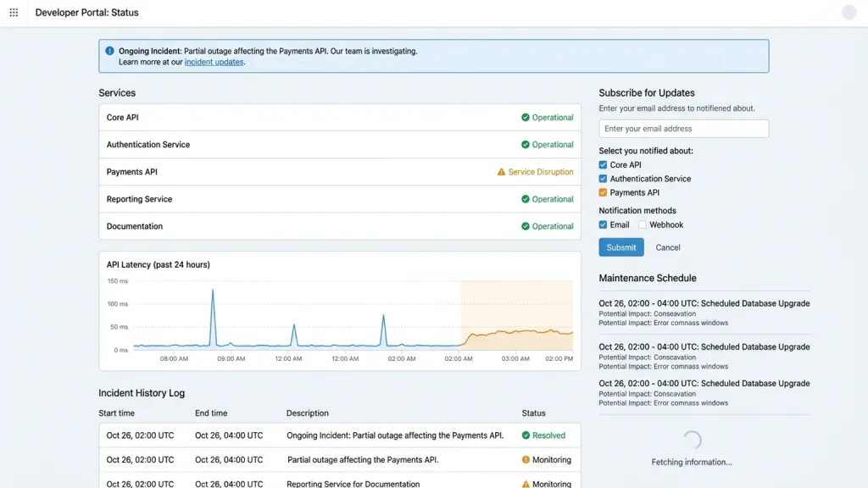Uncheck the Authentication Service checkbox
Image resolution: width=868 pixels, height=488 pixels.
point(603,179)
